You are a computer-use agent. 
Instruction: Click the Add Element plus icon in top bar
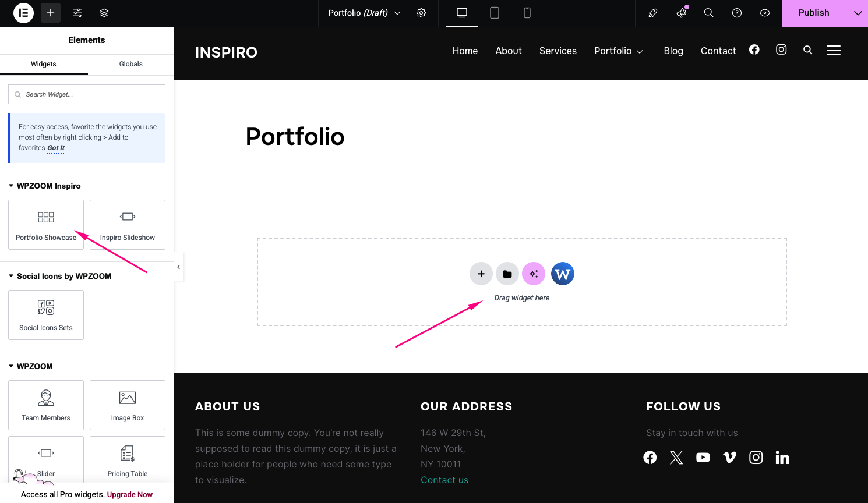(x=51, y=13)
